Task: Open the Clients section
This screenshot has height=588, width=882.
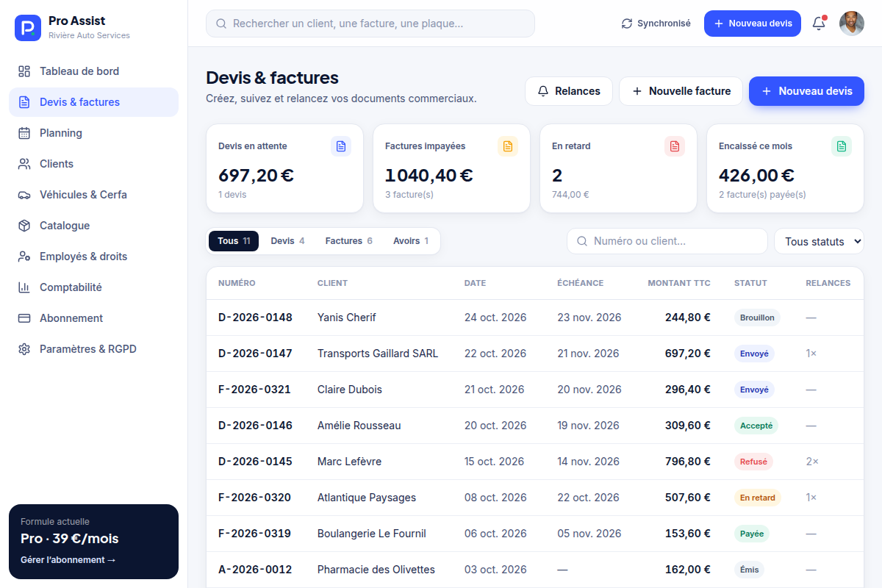Action: pyautogui.click(x=93, y=164)
